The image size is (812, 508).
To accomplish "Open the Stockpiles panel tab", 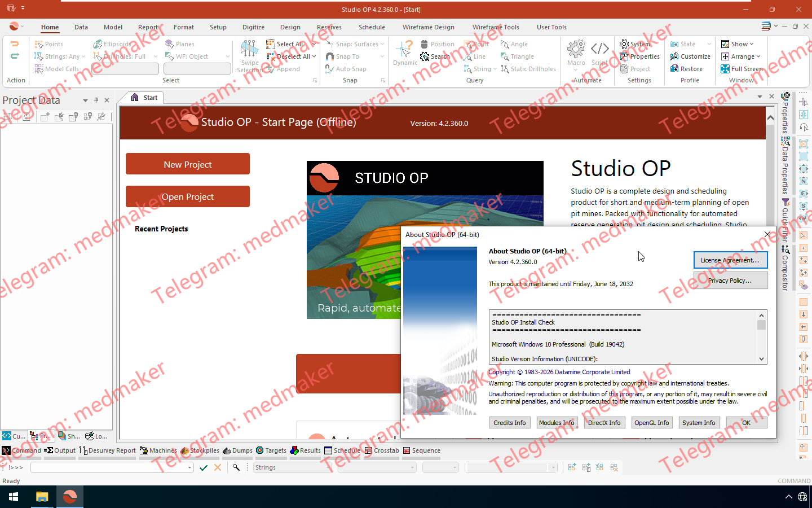I will pos(200,450).
